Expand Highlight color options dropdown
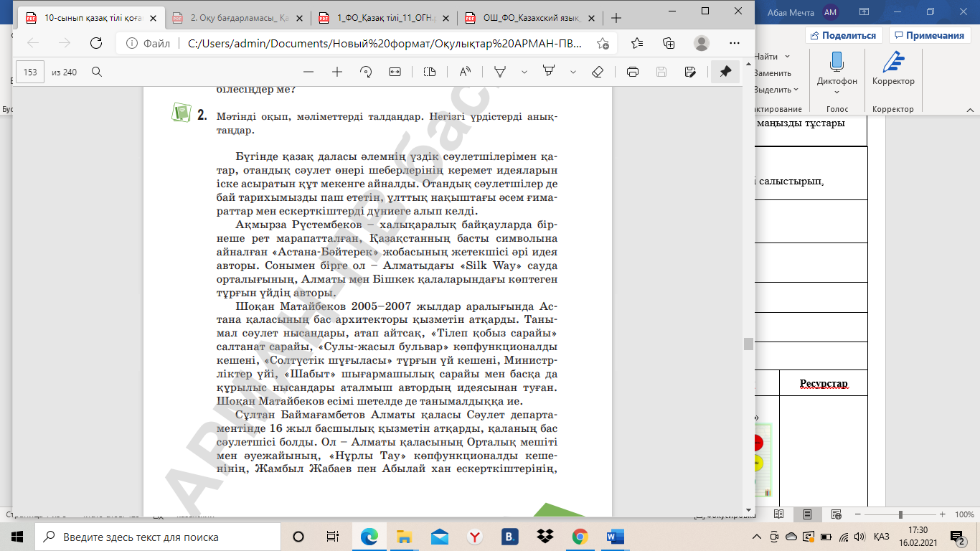This screenshot has width=980, height=551. tap(573, 72)
